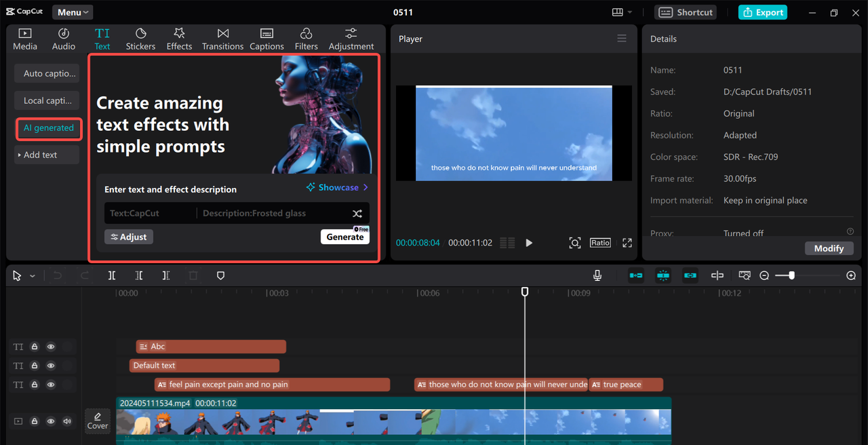This screenshot has height=445, width=868.
Task: Zoom in the timeline
Action: (851, 275)
